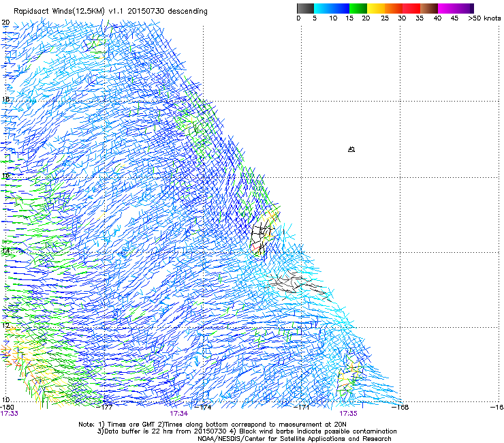
Task: Click the '45' legend tick label
Action: (x=454, y=18)
